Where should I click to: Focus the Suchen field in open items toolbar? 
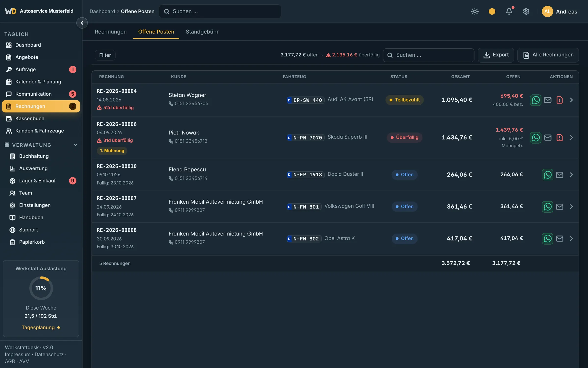pyautogui.click(x=429, y=55)
